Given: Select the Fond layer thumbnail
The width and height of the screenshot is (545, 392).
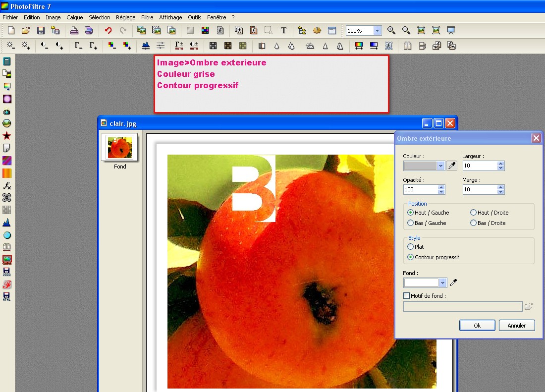Looking at the screenshot, I should (120, 148).
